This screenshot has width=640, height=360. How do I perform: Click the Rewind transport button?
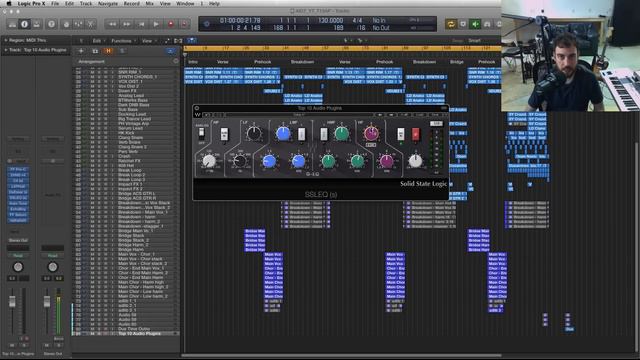click(x=112, y=24)
